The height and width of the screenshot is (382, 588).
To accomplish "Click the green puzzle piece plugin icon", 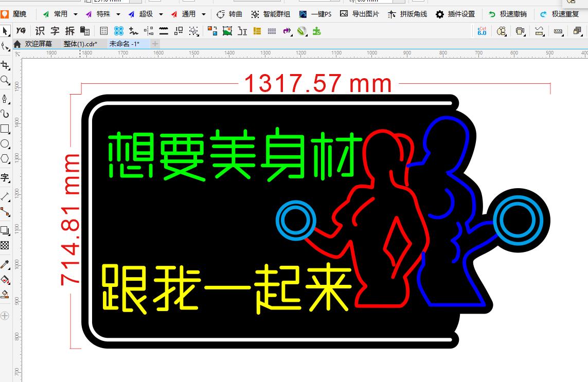I will [x=317, y=31].
